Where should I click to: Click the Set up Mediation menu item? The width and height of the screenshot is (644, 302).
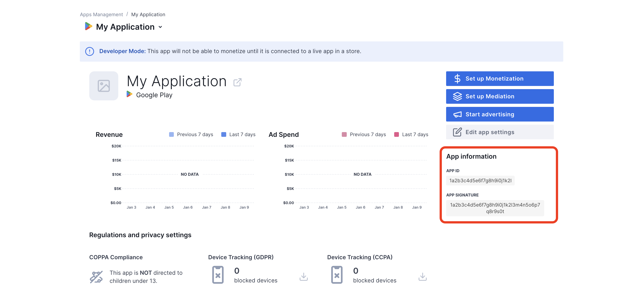point(499,96)
